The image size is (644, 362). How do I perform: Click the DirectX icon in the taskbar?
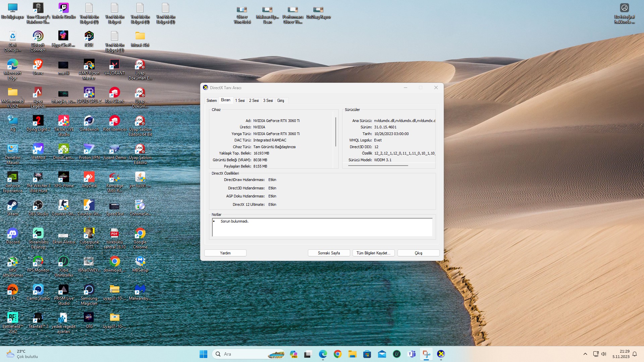(441, 354)
